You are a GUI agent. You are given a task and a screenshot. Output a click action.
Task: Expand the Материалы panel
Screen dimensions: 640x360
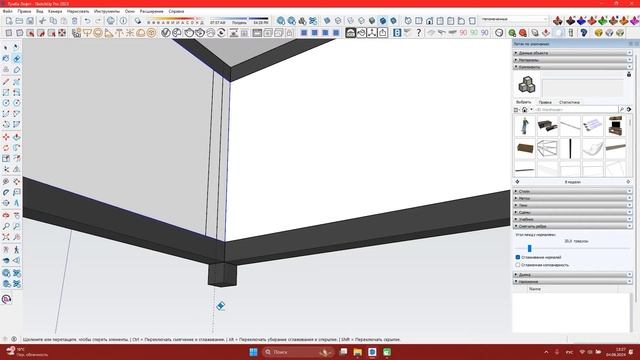(573, 60)
